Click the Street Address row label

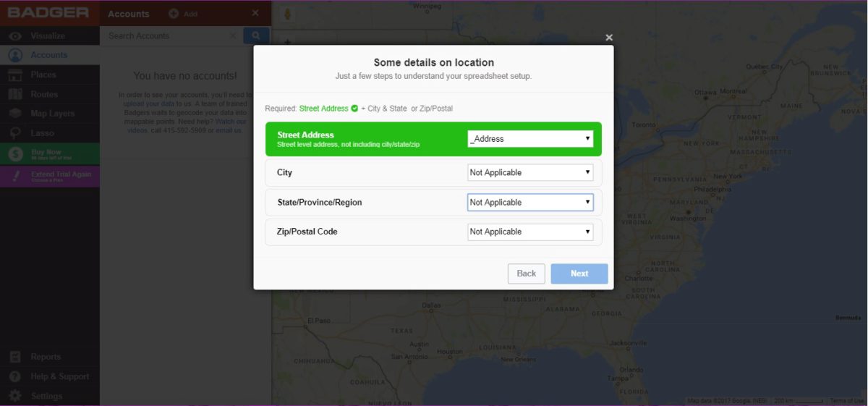point(305,135)
